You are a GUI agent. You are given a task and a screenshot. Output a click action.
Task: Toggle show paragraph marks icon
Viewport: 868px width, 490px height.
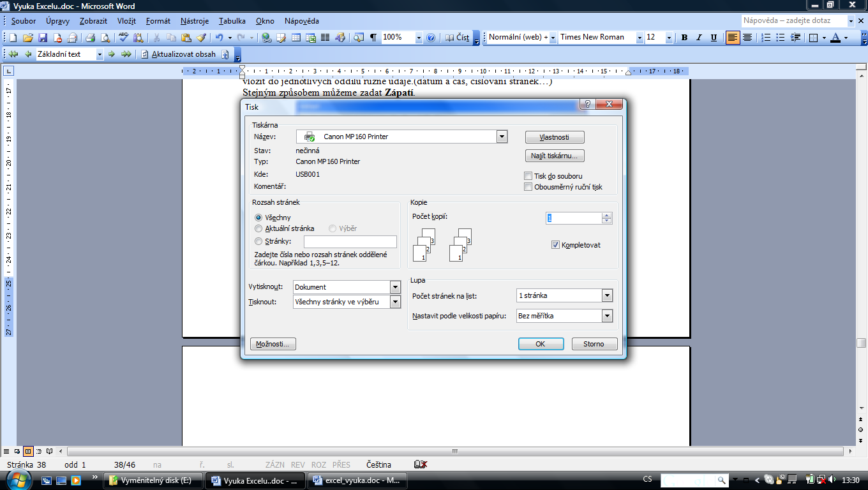coord(373,38)
